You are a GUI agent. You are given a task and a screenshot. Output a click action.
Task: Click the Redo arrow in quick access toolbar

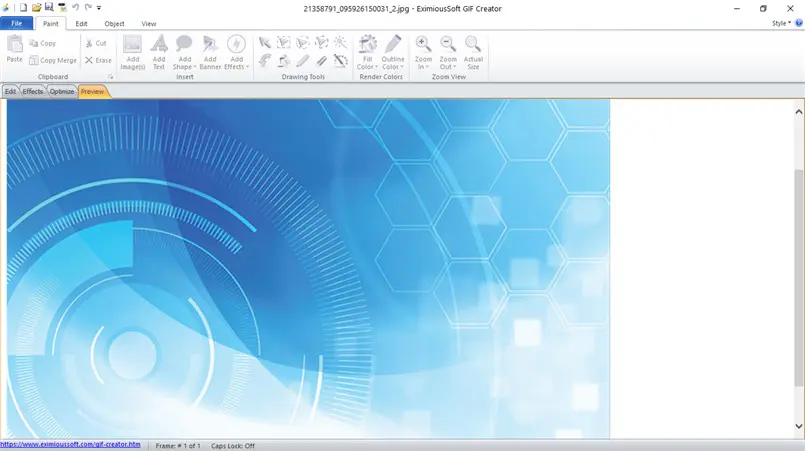pyautogui.click(x=88, y=7)
